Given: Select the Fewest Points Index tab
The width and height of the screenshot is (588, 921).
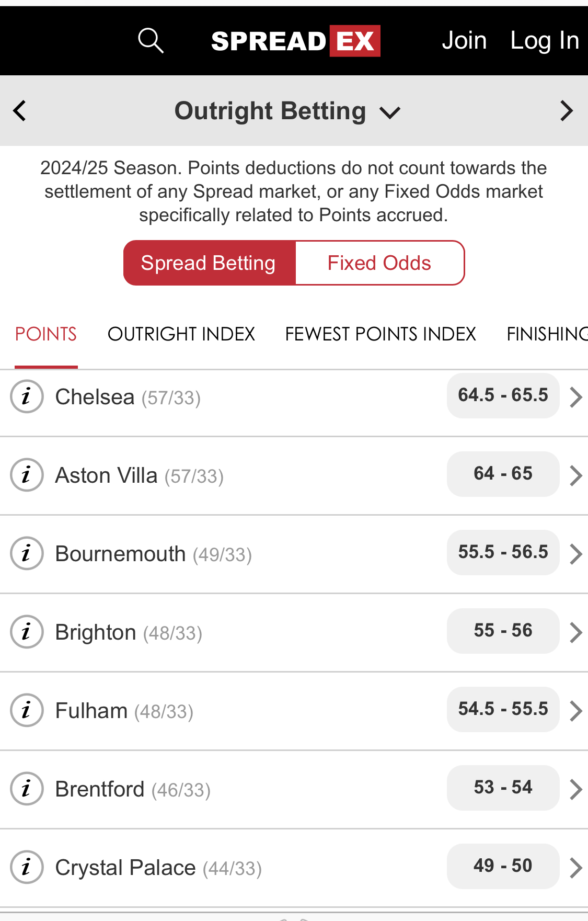Looking at the screenshot, I should [x=381, y=334].
